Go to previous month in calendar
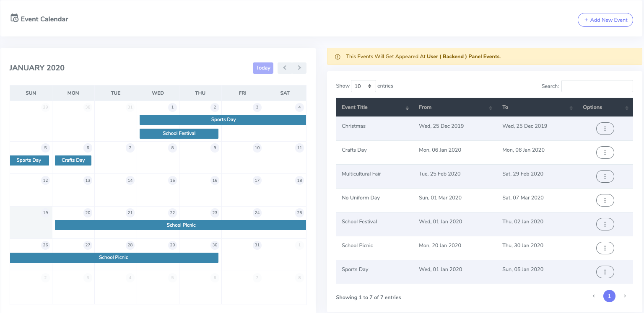 (285, 68)
